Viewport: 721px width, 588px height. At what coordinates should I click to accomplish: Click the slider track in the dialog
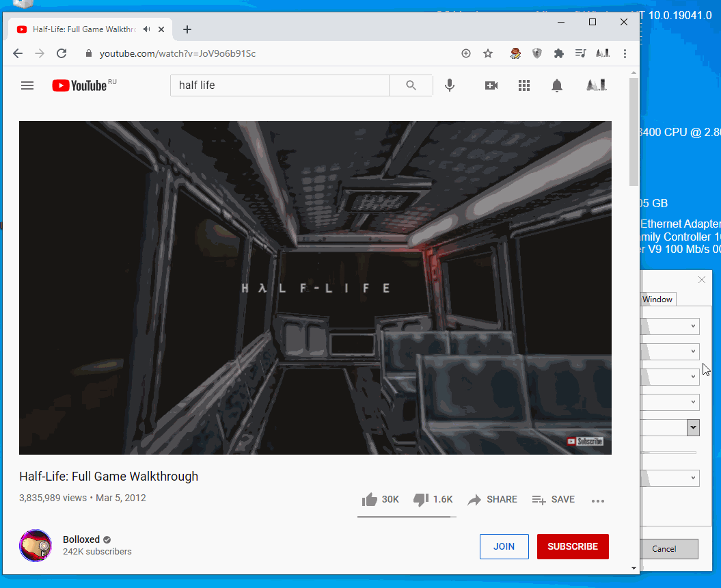point(669,453)
